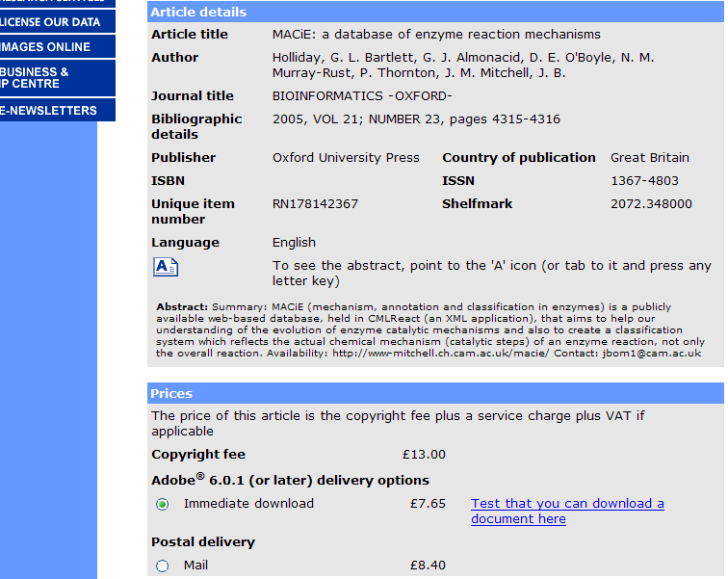Open the License Our Data menu item
Viewport: 728px width, 579px height.
click(48, 21)
